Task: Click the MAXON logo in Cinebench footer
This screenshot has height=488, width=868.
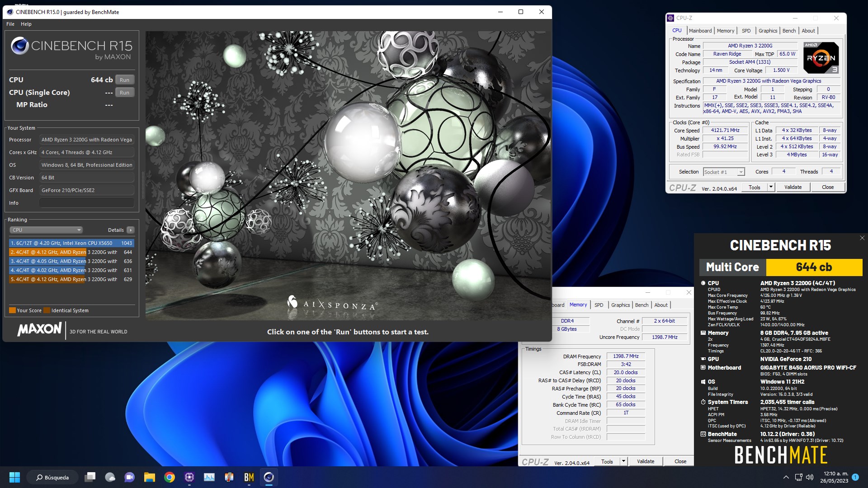Action: coord(39,329)
